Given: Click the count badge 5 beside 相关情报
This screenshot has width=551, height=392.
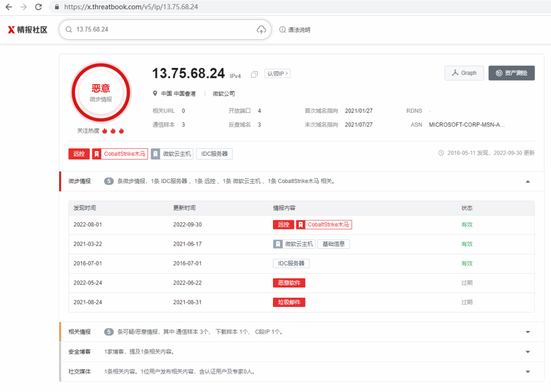Looking at the screenshot, I should 109,332.
